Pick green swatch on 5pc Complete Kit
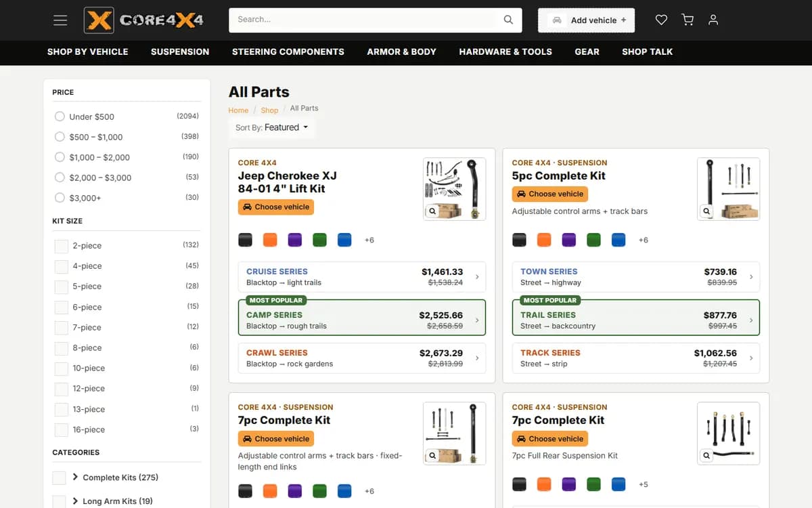Viewport: 812px width, 508px height. point(593,240)
